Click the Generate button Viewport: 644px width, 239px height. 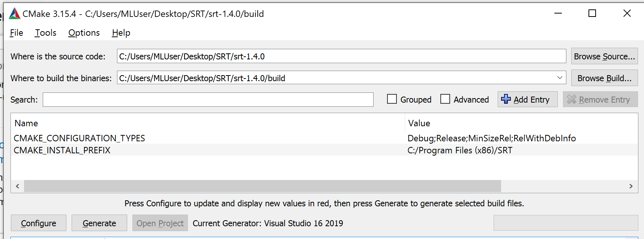99,223
